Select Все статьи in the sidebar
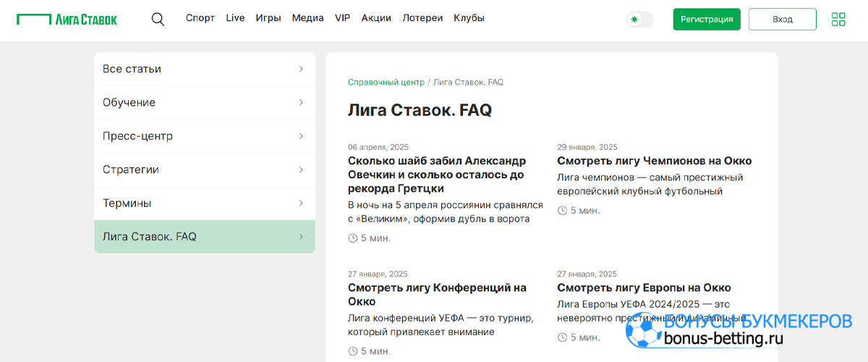 [x=205, y=69]
